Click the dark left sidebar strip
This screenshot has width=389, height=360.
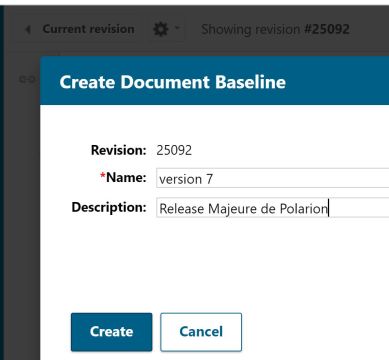[x=2, y=183]
